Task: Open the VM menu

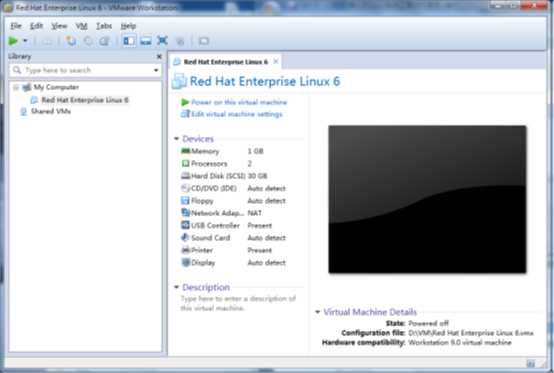Action: coord(81,26)
